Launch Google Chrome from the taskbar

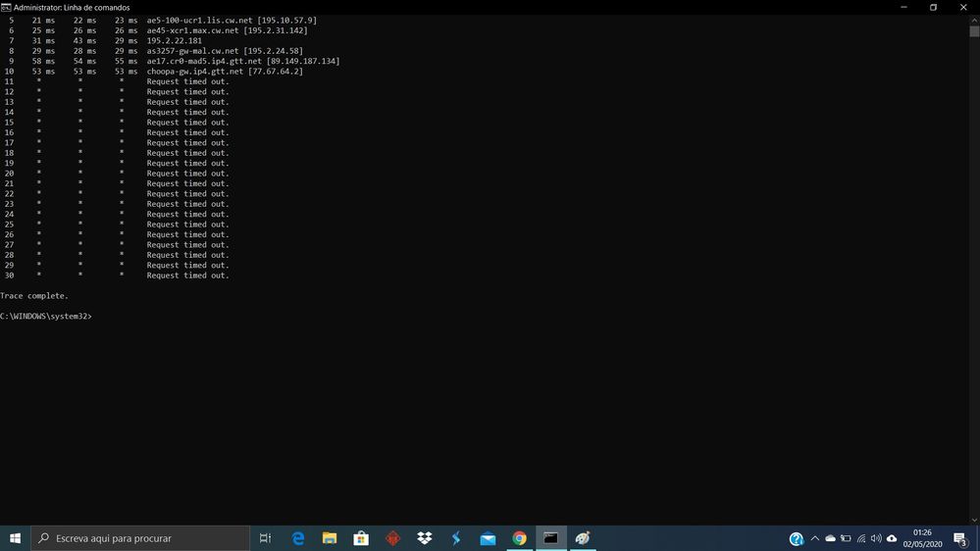519,538
